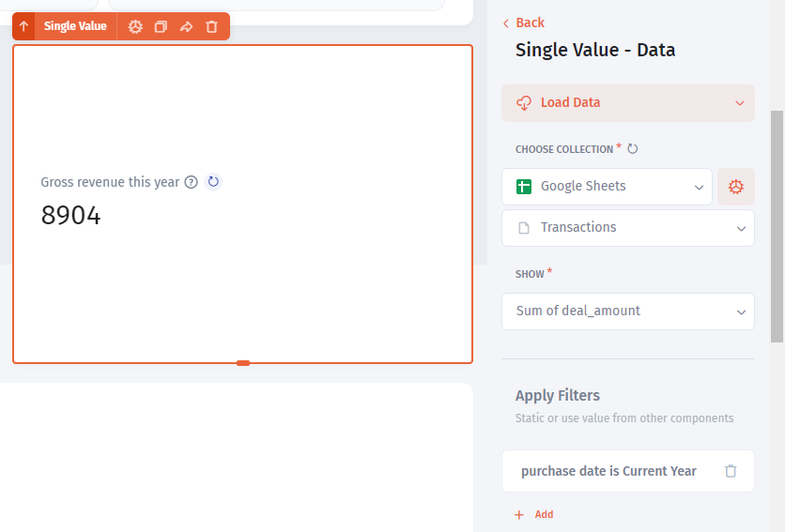The image size is (785, 532).
Task: Duplicate the Single Value component
Action: click(161, 26)
